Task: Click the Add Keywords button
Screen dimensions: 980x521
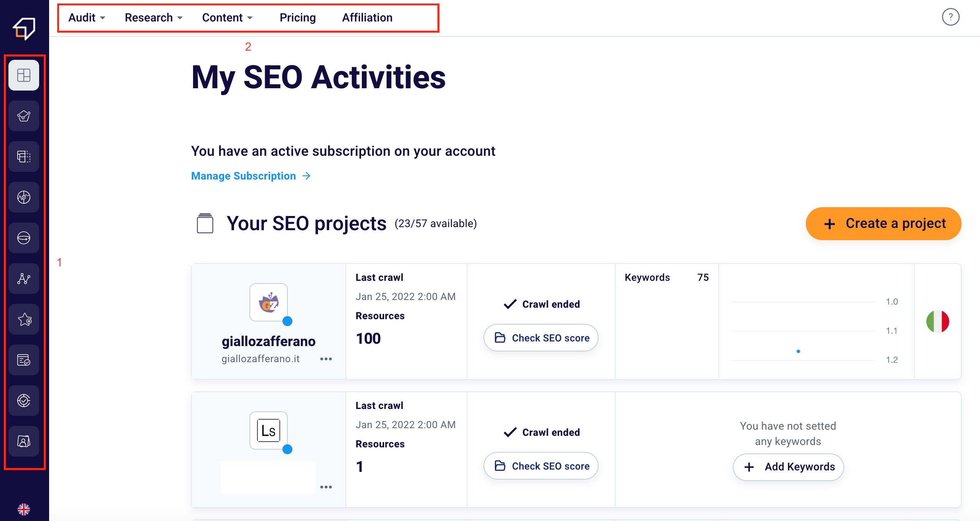Action: 788,467
